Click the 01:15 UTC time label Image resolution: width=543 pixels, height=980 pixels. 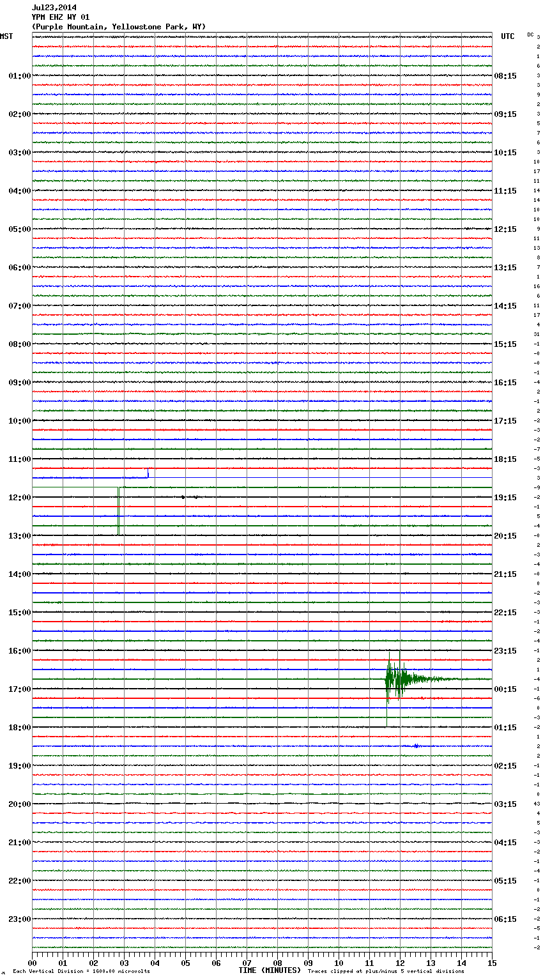click(x=505, y=728)
